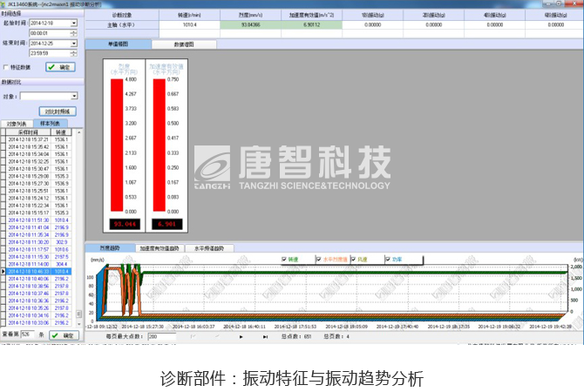Select sample row 2014-12-18 11:41:04
This screenshot has width=584, height=392.
[38, 227]
